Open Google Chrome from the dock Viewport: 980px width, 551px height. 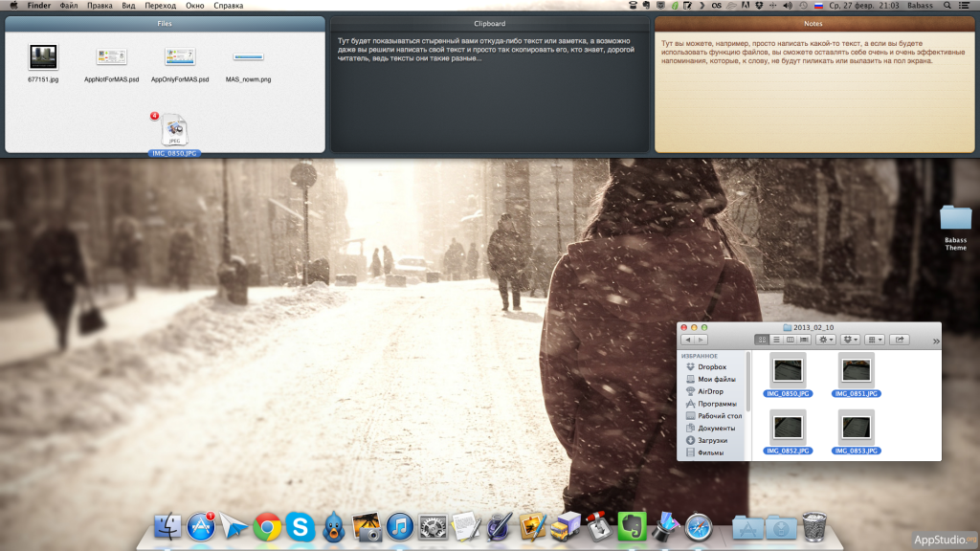267,525
